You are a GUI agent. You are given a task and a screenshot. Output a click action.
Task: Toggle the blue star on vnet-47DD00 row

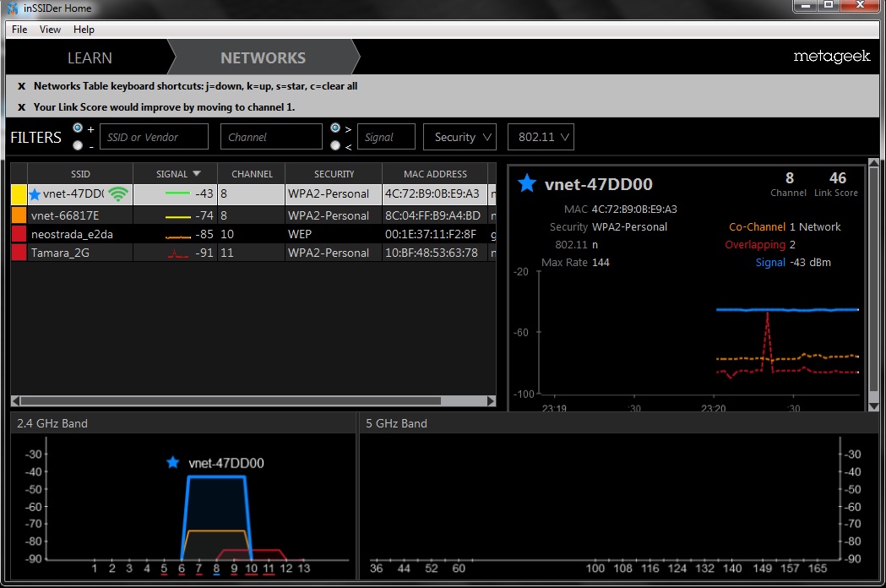coord(35,194)
